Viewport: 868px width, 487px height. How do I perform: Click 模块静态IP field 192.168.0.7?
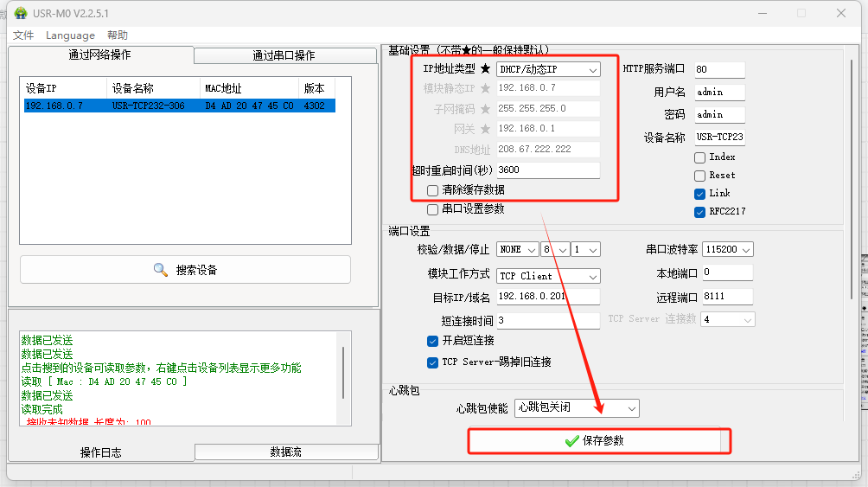tap(548, 88)
